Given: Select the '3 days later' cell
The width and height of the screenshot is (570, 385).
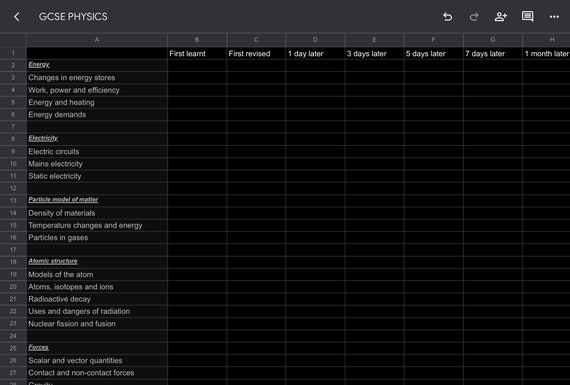Looking at the screenshot, I should (x=374, y=53).
